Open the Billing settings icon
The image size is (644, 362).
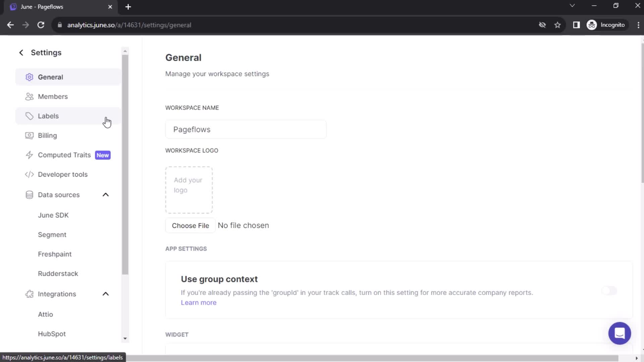click(29, 135)
